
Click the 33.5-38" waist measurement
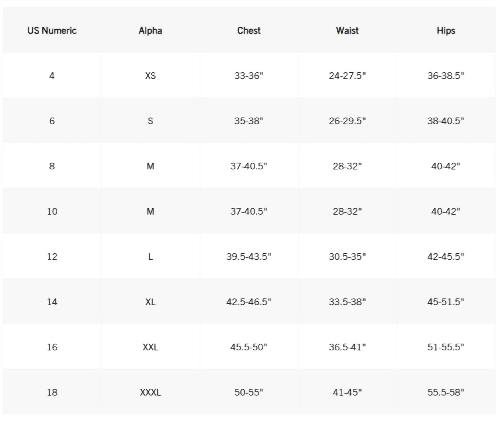coord(347,302)
